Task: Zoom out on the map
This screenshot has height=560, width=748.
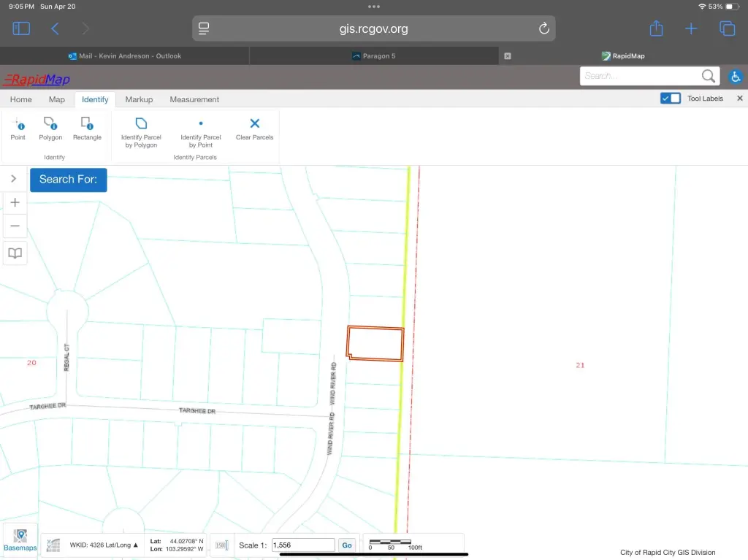Action: 15,226
